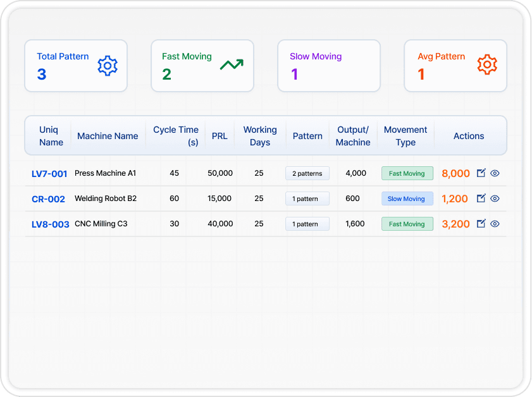Click the output value 1,600
The height and width of the screenshot is (397, 532).
pyautogui.click(x=355, y=224)
